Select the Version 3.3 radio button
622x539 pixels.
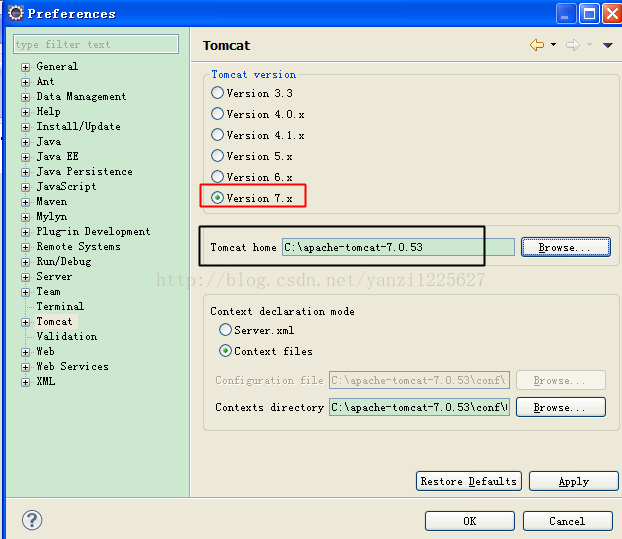pyautogui.click(x=217, y=93)
